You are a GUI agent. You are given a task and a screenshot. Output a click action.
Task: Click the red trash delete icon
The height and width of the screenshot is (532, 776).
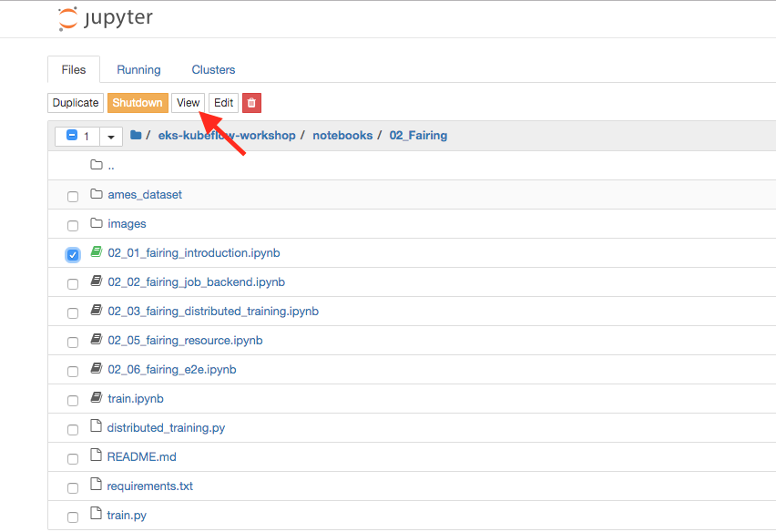click(x=251, y=103)
